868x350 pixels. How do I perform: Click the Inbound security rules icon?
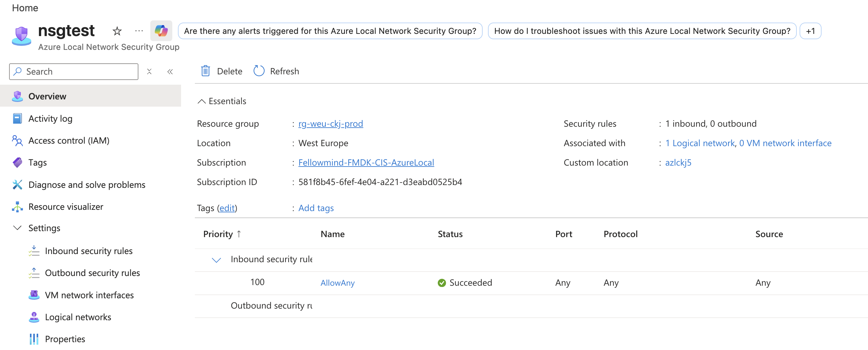point(34,251)
